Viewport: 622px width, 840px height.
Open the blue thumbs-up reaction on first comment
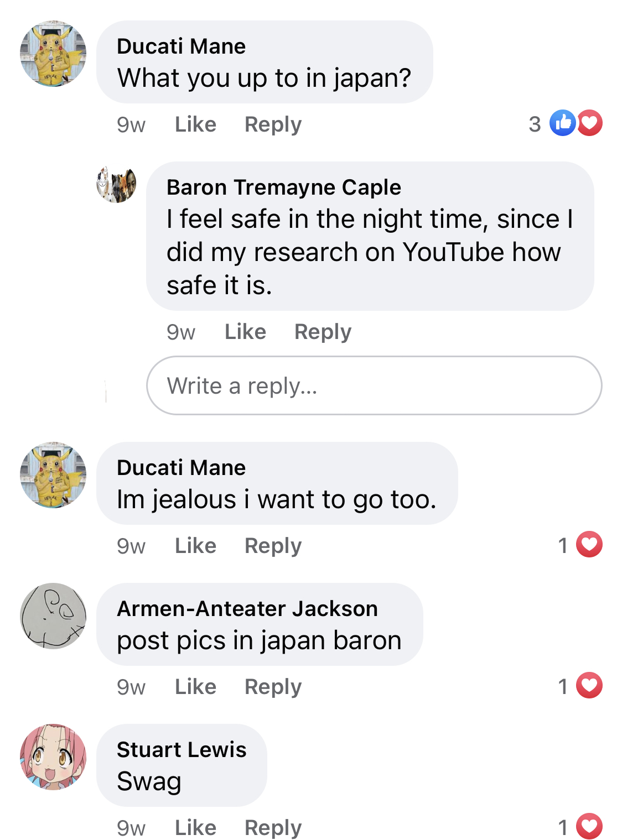pos(562,123)
